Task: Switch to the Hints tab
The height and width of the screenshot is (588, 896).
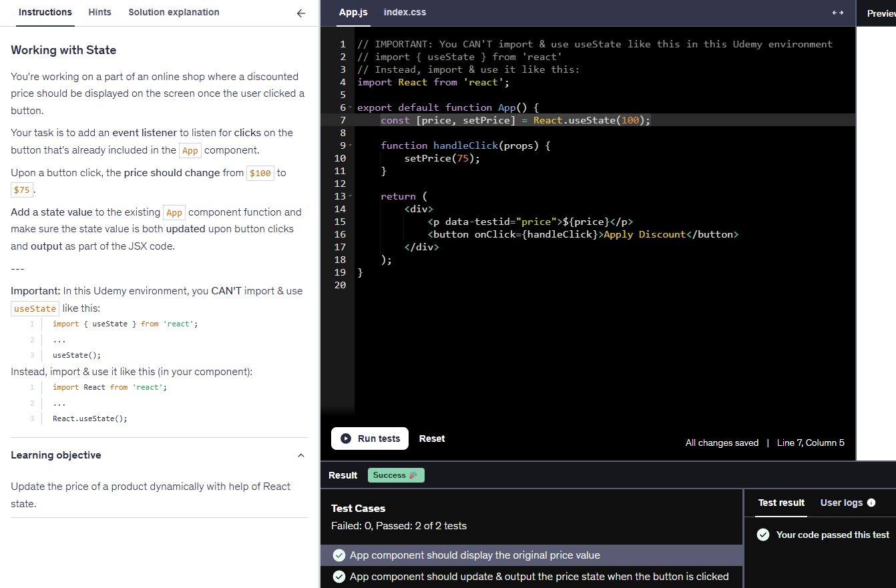Action: coord(100,12)
